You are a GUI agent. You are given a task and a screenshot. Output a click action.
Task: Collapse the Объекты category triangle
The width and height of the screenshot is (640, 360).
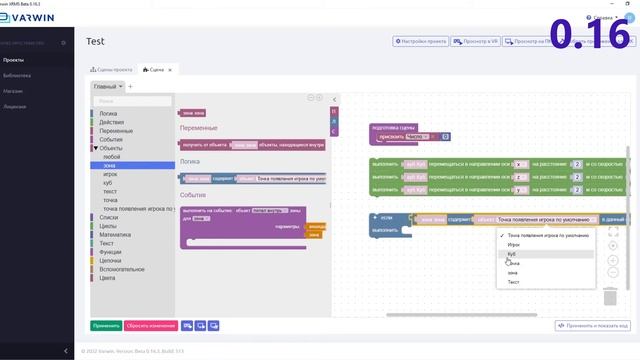coord(96,148)
